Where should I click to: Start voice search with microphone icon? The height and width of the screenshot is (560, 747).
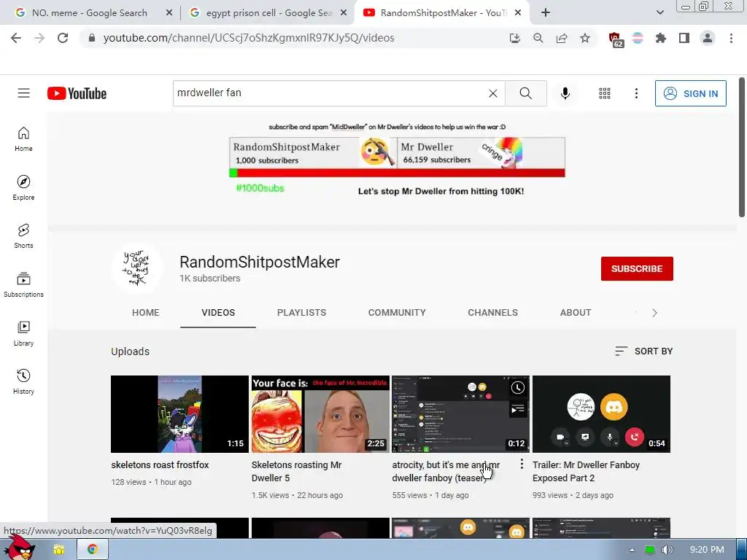pyautogui.click(x=565, y=93)
